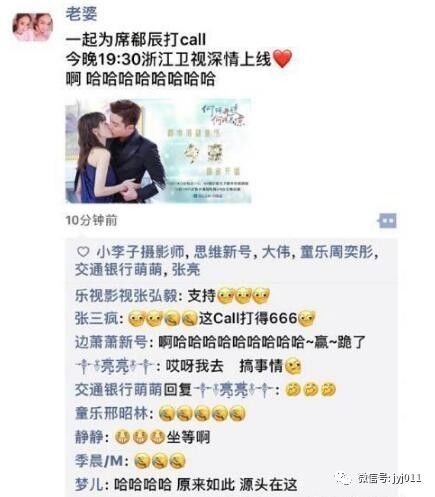
Task: Open 小李子摄影师 profile in likes list
Action: [140, 252]
